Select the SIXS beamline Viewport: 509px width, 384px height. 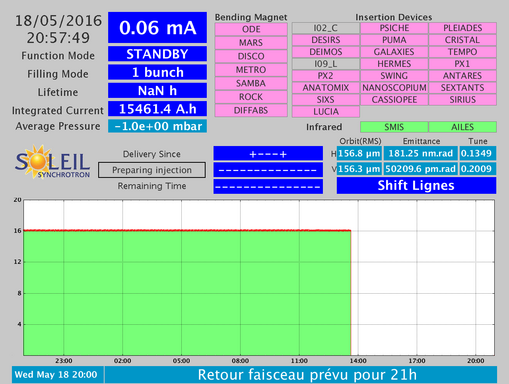326,100
